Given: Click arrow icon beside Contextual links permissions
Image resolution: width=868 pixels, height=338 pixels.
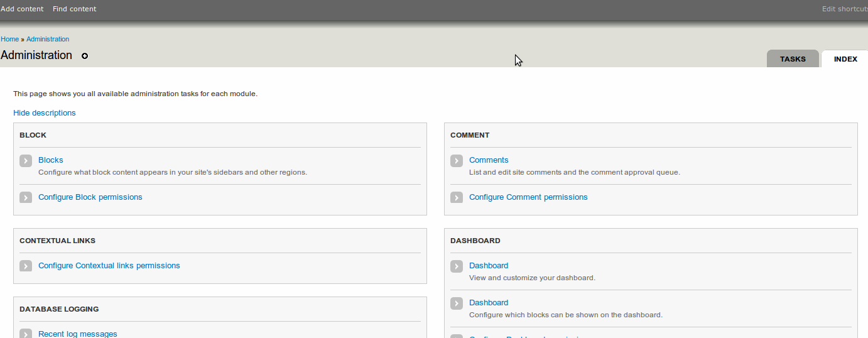Looking at the screenshot, I should pyautogui.click(x=26, y=266).
